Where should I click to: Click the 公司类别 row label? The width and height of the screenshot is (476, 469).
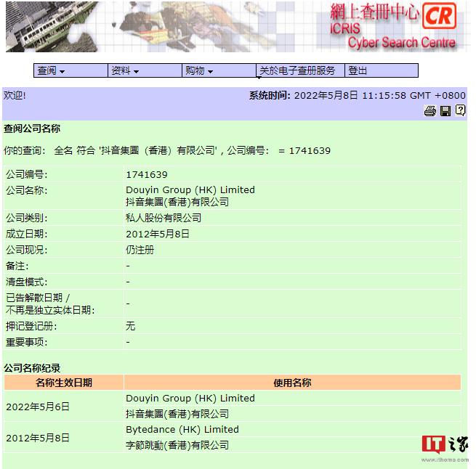(x=27, y=218)
